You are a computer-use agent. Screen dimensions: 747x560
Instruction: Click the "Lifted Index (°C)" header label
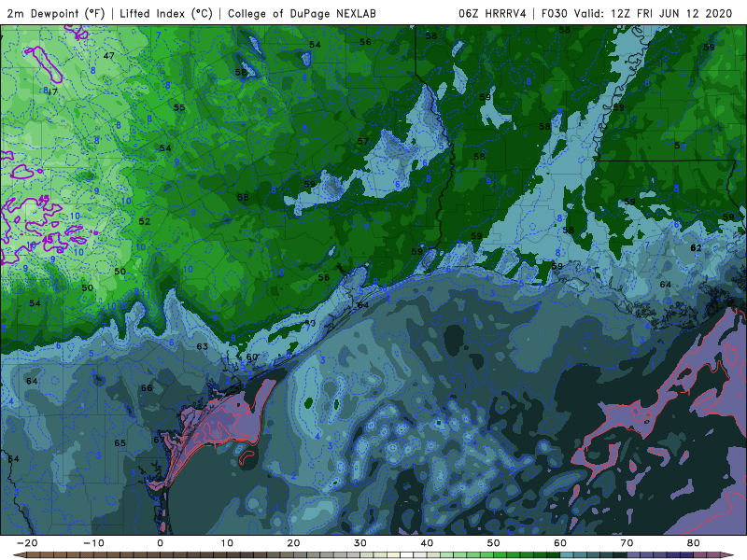tap(166, 14)
